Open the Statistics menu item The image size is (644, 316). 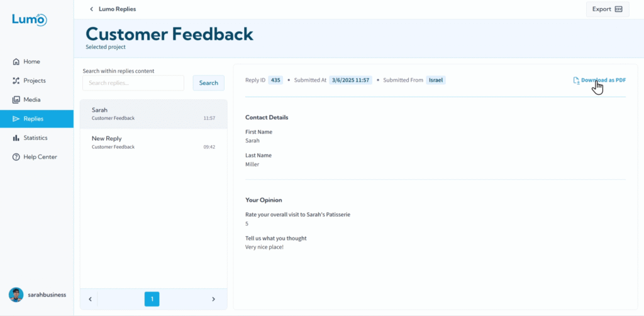click(36, 138)
